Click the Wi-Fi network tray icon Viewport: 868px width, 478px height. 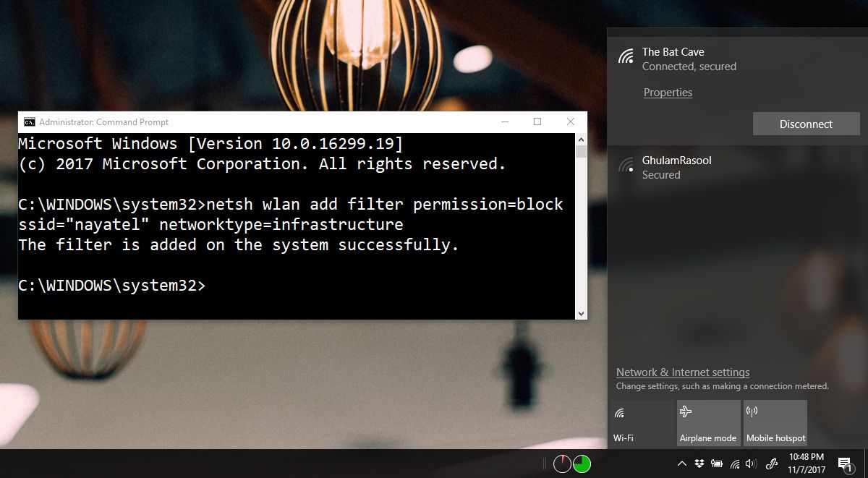pyautogui.click(x=735, y=464)
